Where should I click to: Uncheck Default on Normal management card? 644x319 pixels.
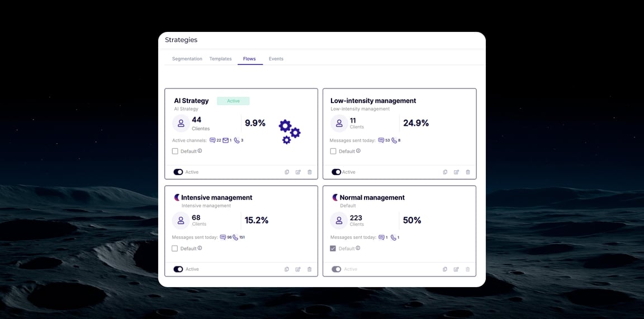[x=333, y=248]
